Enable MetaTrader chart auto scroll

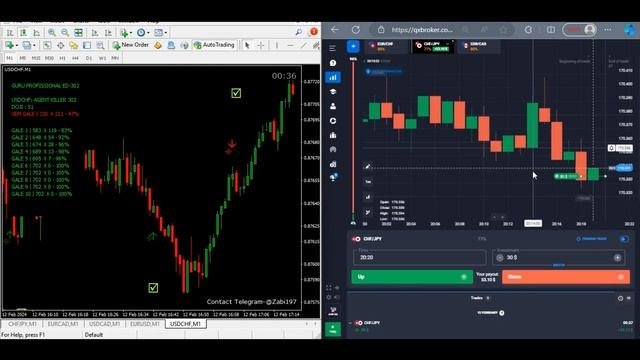coord(95,32)
